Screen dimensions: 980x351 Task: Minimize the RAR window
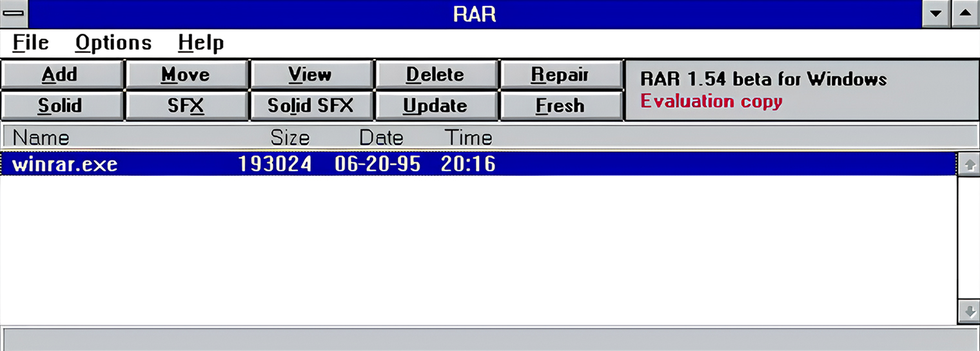pyautogui.click(x=937, y=14)
